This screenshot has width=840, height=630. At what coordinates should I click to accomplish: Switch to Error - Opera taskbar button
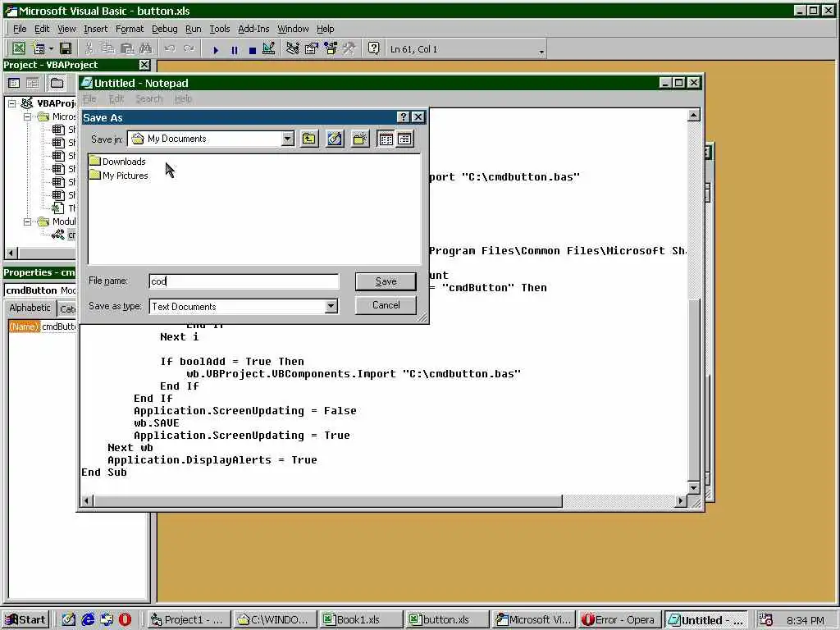(619, 620)
